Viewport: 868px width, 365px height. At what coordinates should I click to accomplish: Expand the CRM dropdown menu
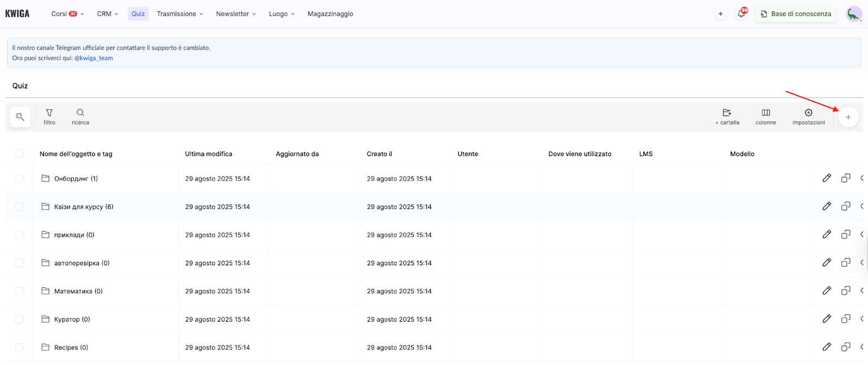107,14
